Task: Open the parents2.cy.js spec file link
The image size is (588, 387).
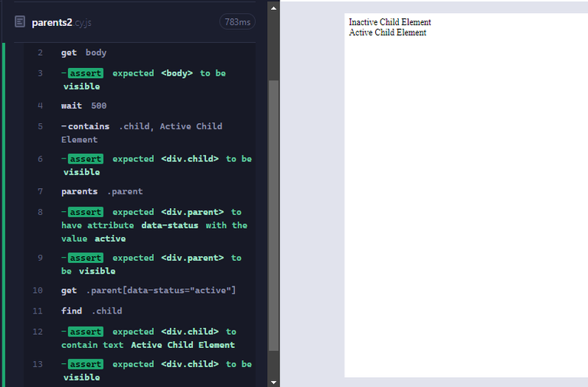Action: [61, 22]
